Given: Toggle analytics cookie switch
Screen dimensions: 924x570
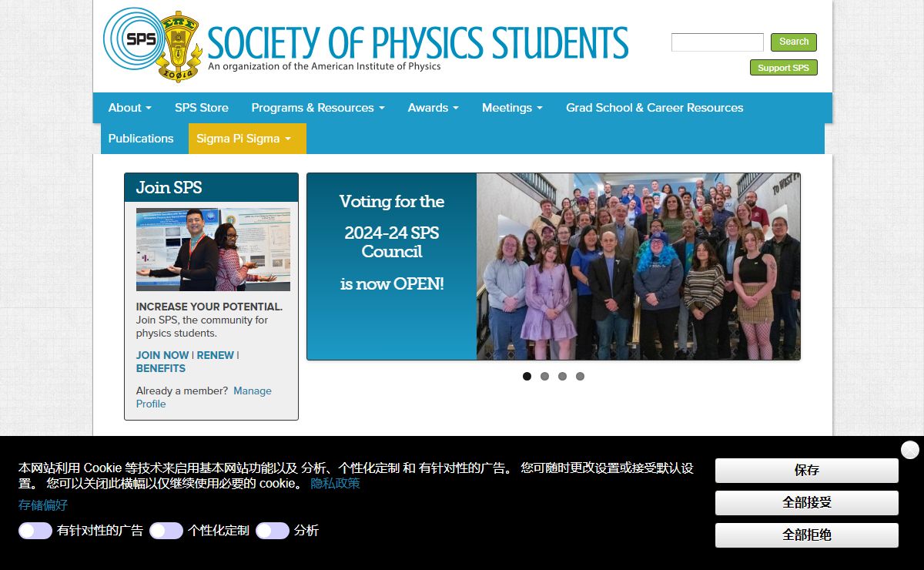Looking at the screenshot, I should pos(273,531).
